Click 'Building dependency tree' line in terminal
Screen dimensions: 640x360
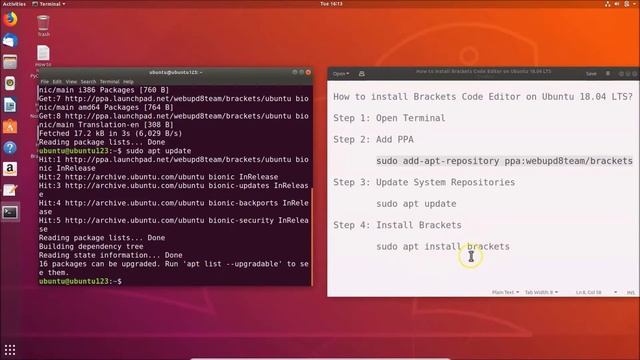coord(91,247)
